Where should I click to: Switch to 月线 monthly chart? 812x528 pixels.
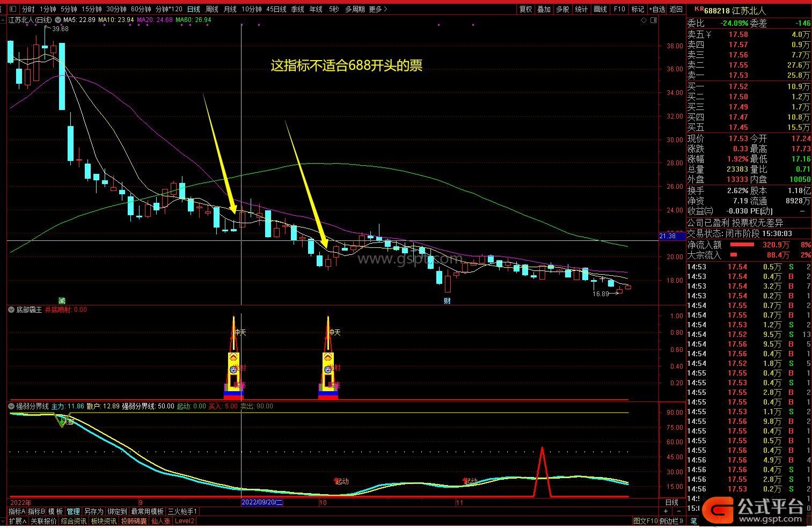coord(230,9)
